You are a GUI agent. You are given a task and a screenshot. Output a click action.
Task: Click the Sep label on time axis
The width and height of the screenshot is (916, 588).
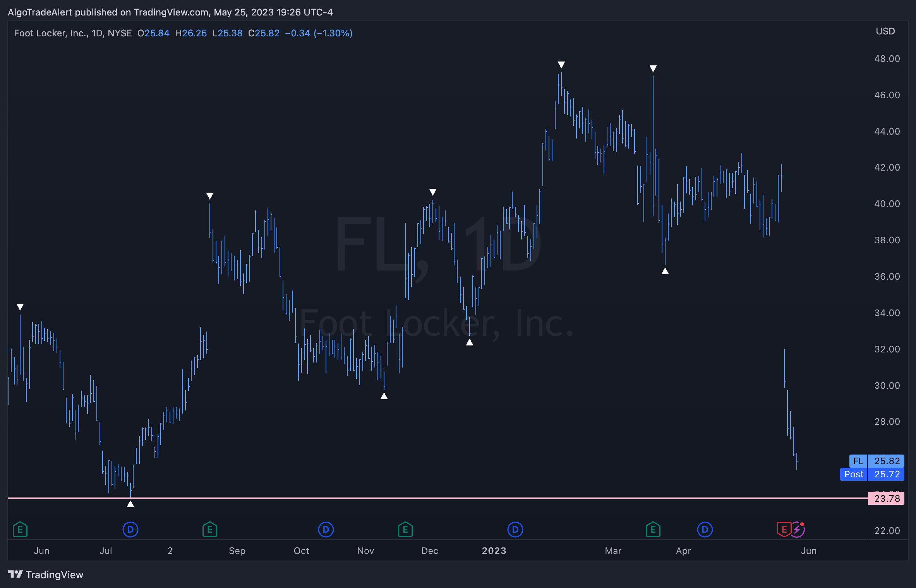coord(237,551)
